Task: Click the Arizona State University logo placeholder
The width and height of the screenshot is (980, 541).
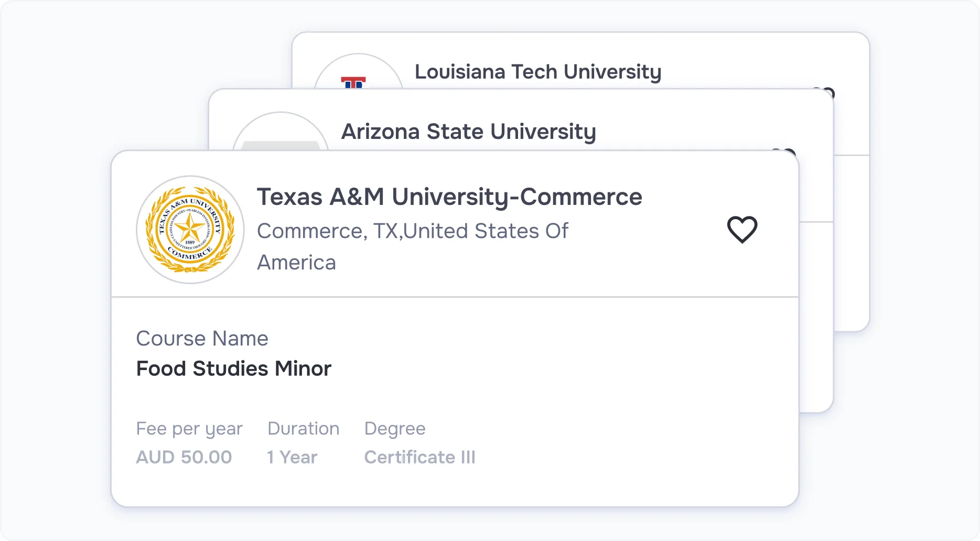Action: pos(280,140)
